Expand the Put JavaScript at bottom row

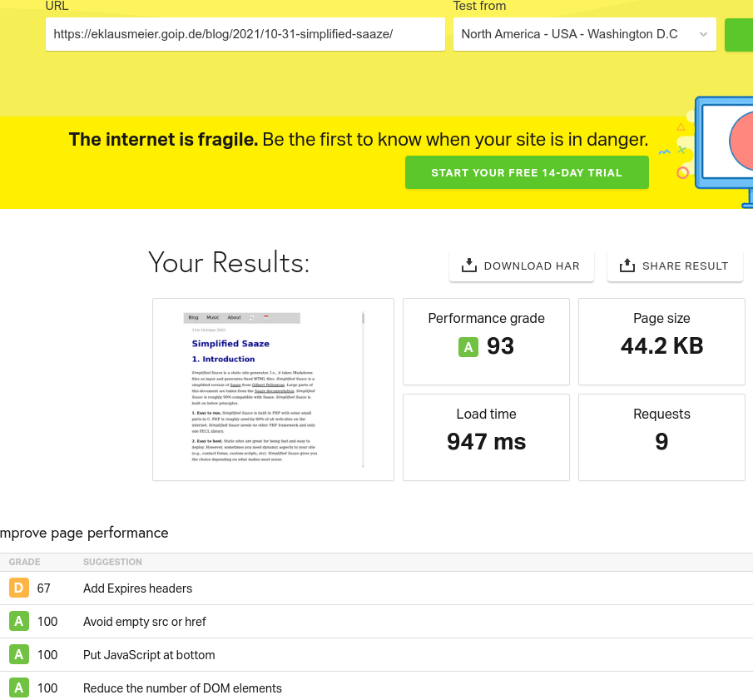(149, 655)
